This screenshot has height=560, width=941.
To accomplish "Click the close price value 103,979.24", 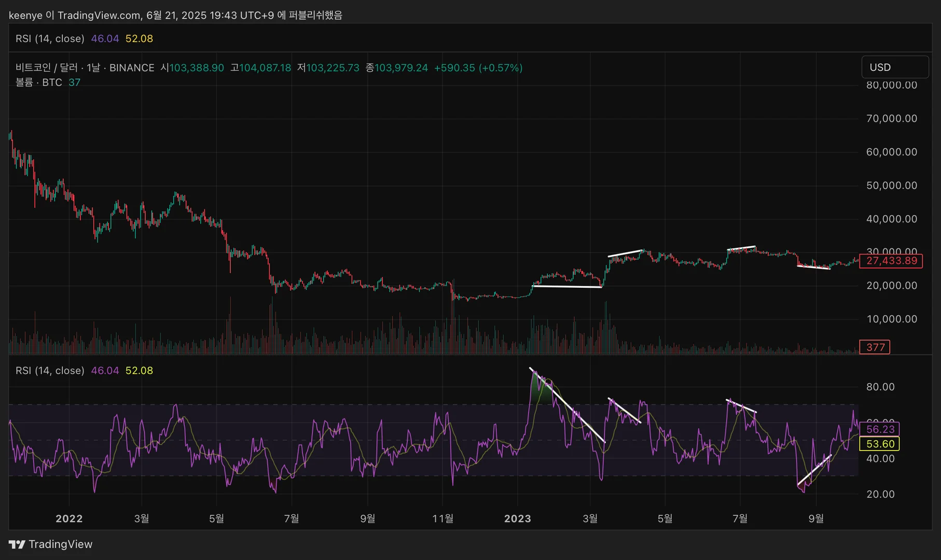I will (x=401, y=68).
